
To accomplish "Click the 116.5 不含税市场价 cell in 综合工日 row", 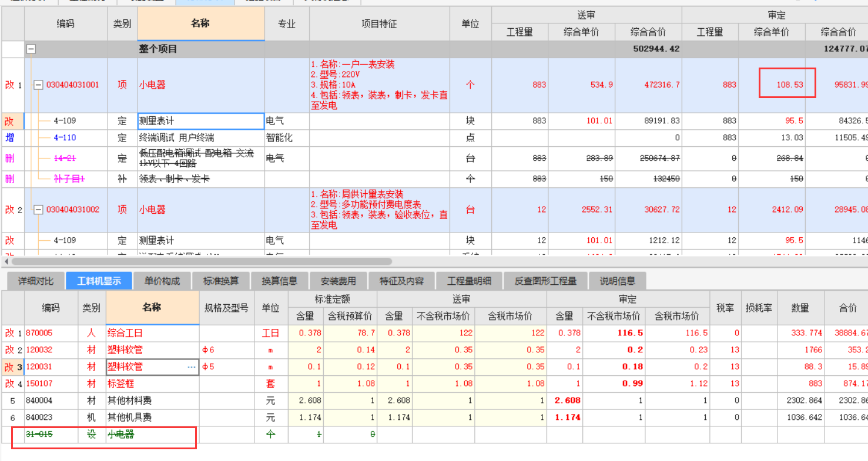I will coord(614,333).
